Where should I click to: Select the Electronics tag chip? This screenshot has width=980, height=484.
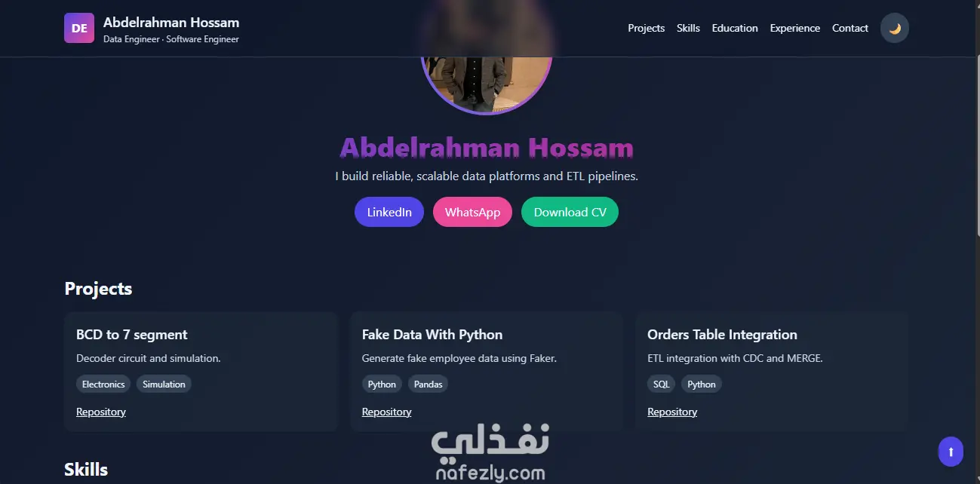click(x=103, y=384)
